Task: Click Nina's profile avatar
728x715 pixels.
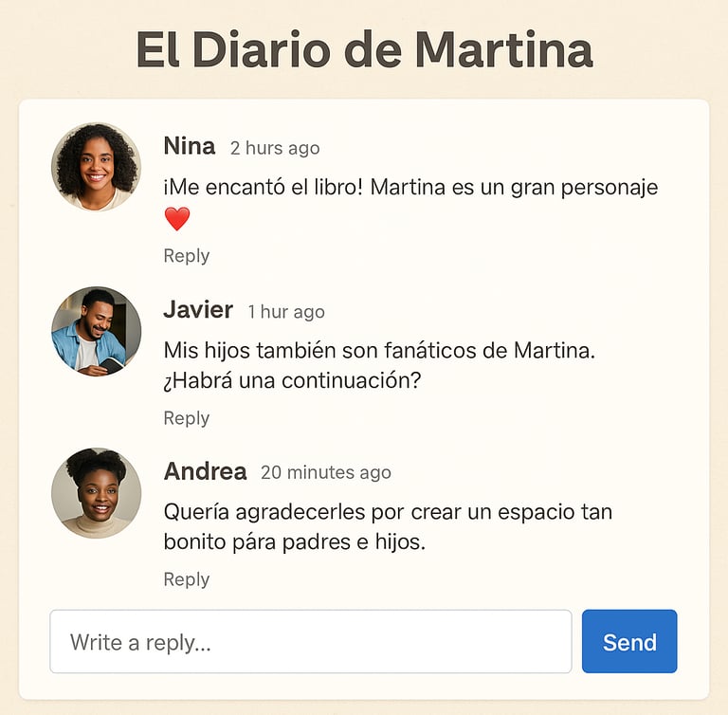Action: pyautogui.click(x=96, y=167)
